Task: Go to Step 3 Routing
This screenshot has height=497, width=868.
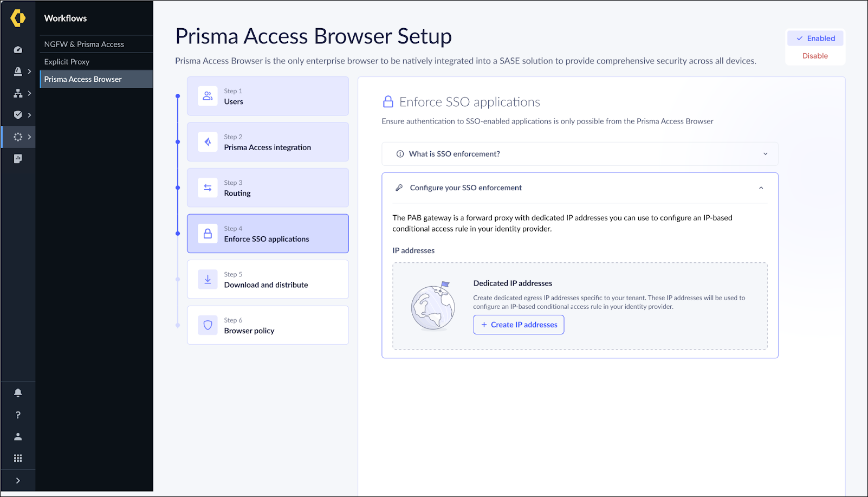Action: [x=268, y=188]
